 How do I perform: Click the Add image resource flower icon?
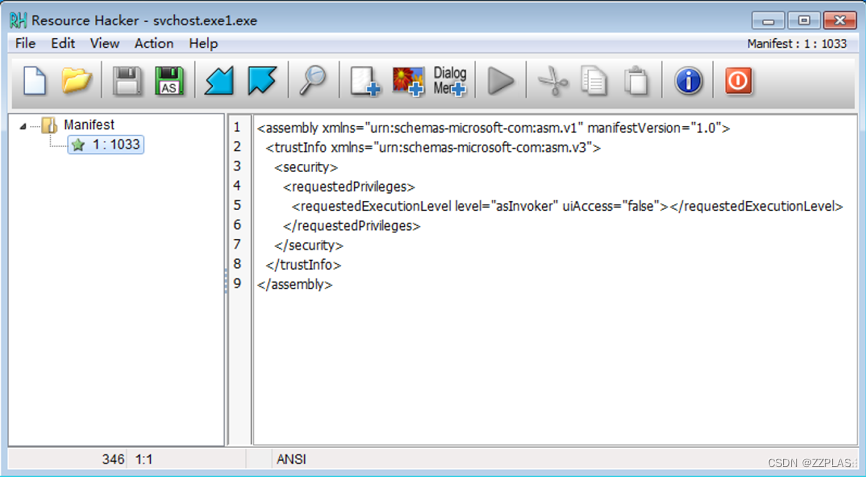click(408, 82)
